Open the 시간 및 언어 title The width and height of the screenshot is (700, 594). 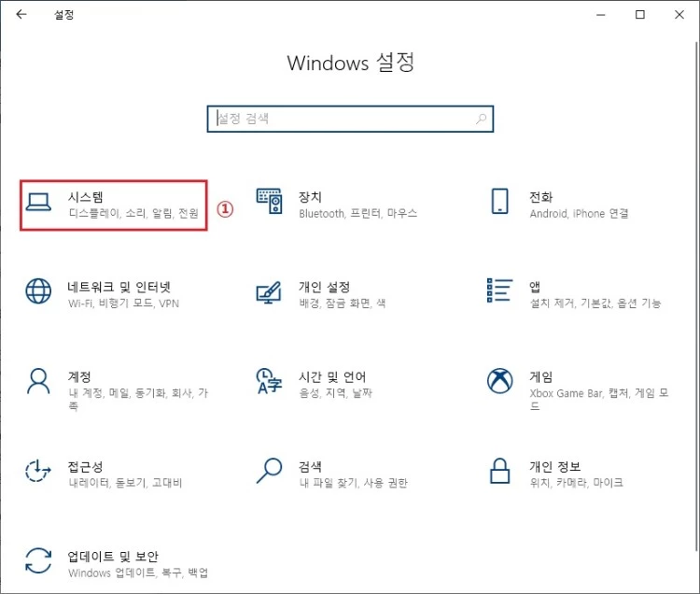coord(332,376)
